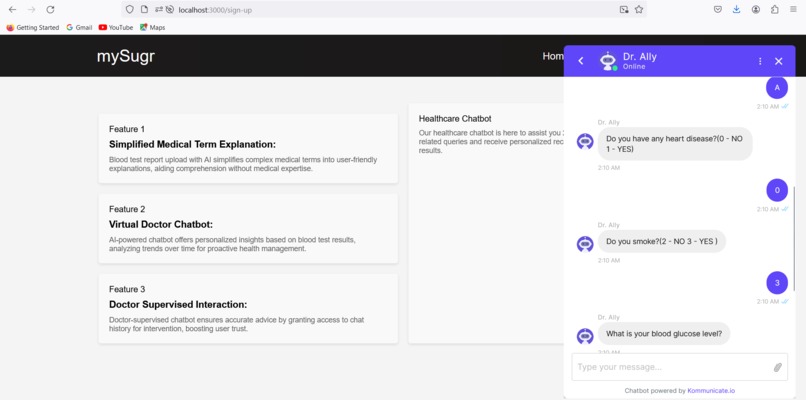Click the page info document icon
806x400 pixels.
tap(144, 9)
